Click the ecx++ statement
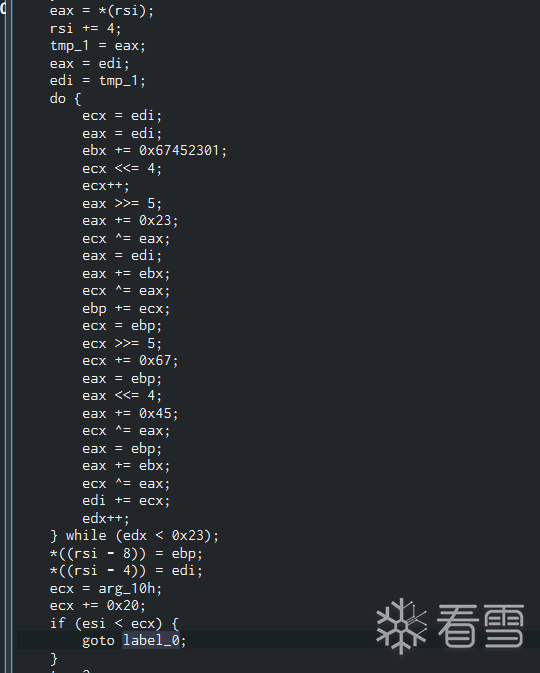Viewport: 540px width, 673px height. click(x=106, y=186)
